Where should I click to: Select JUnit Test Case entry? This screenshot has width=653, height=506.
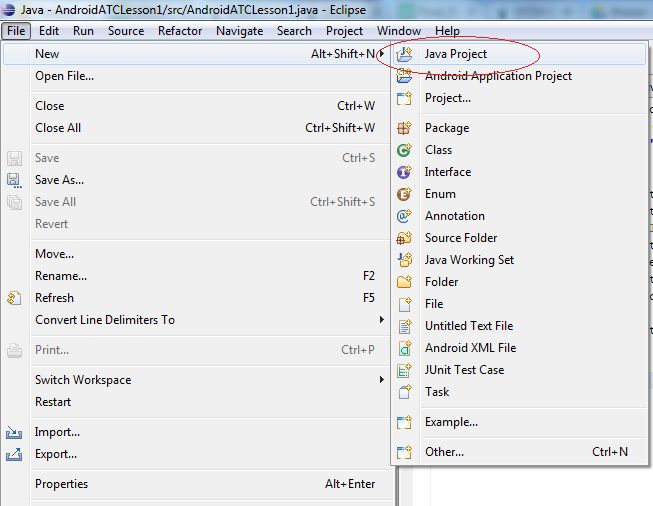(519, 370)
